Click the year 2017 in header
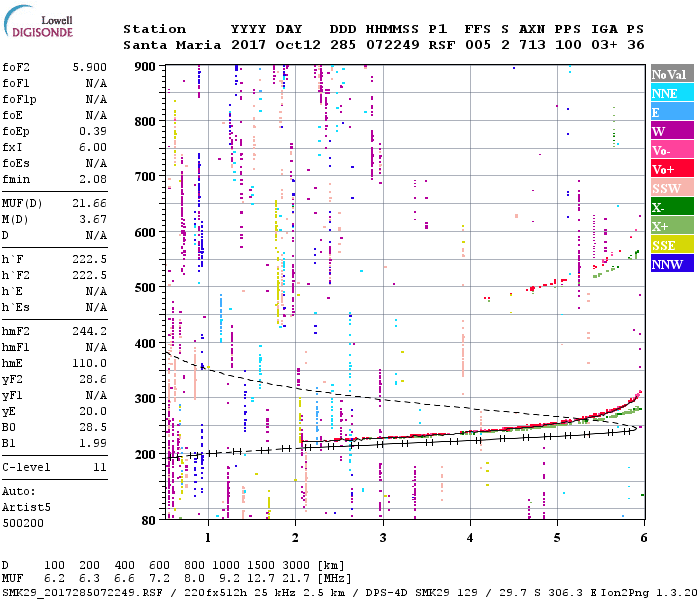The height and width of the screenshot is (600, 700). pyautogui.click(x=249, y=45)
